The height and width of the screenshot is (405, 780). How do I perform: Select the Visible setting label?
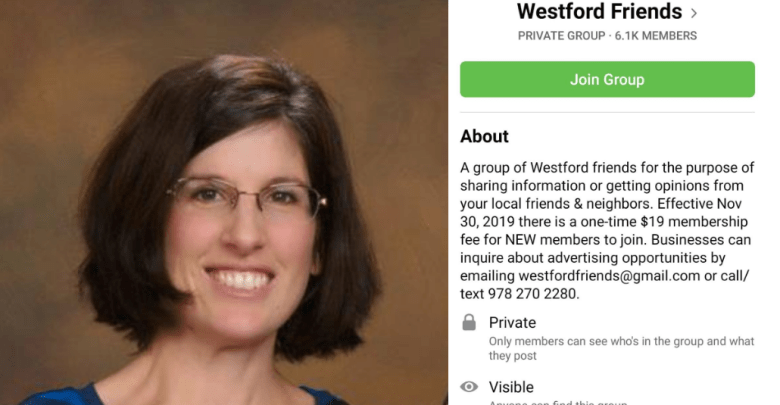click(511, 387)
